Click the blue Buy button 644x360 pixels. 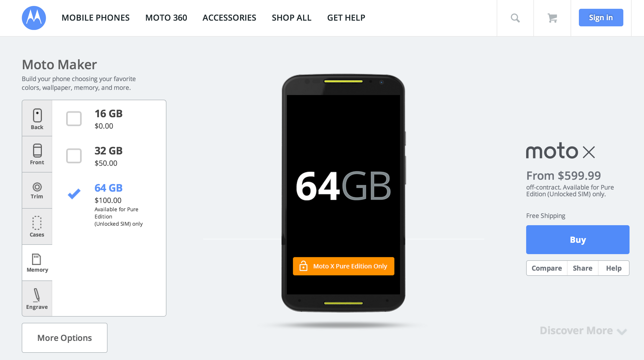point(578,240)
